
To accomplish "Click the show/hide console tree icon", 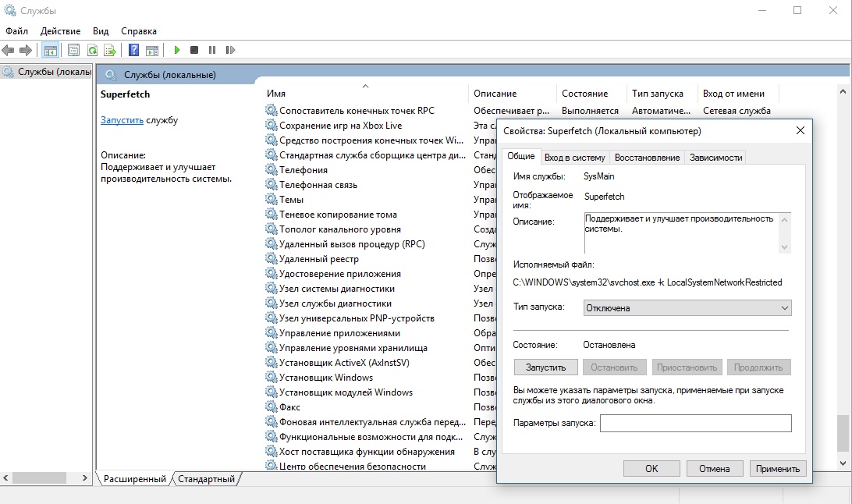I will pos(50,50).
